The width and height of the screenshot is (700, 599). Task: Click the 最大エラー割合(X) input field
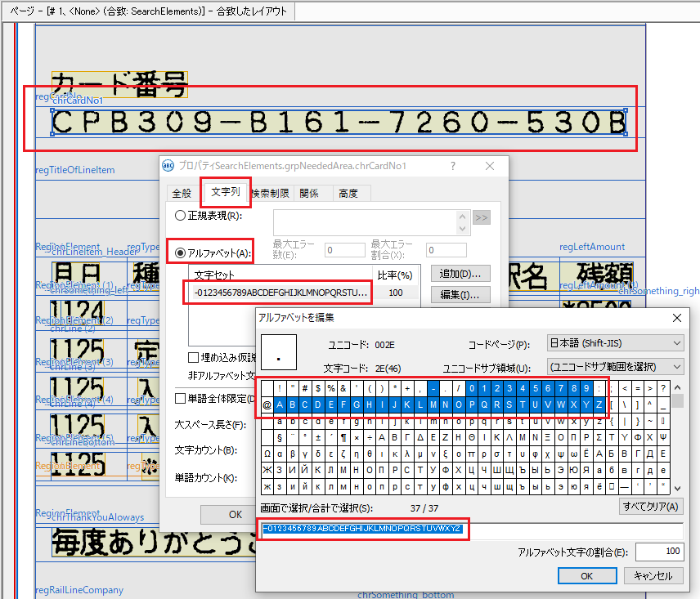tap(446, 250)
